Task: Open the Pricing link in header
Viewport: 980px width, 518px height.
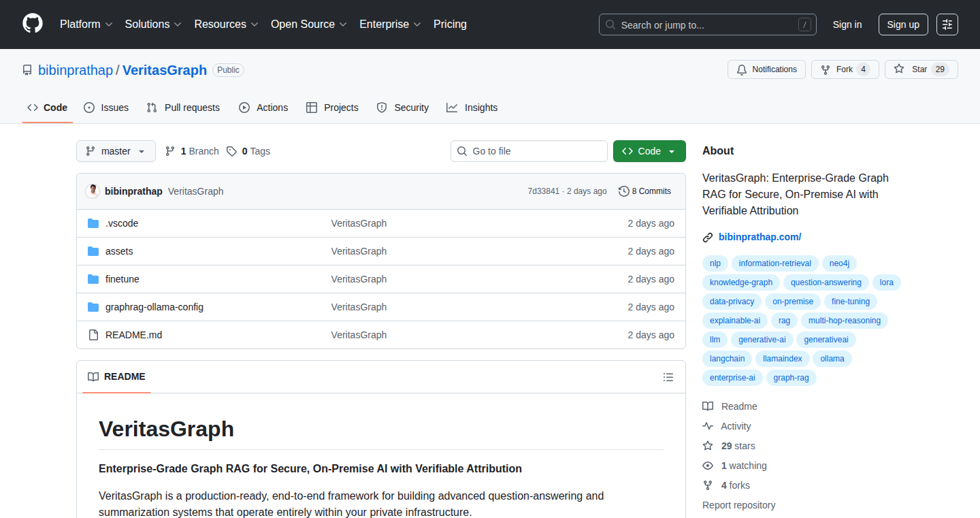Action: pos(450,24)
